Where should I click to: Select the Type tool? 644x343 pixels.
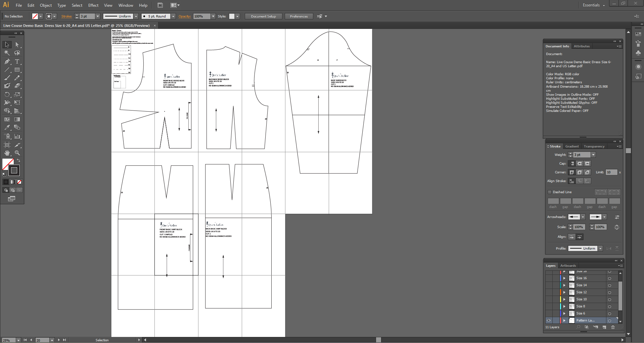tap(17, 61)
